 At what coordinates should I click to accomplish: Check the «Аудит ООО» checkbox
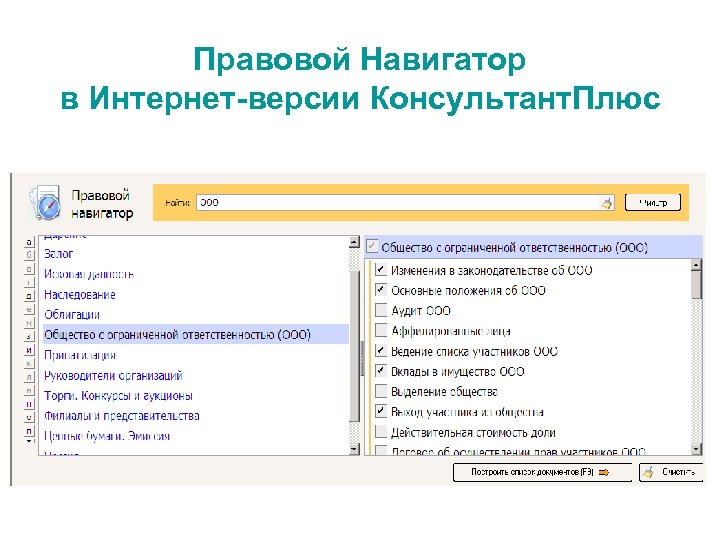[381, 310]
